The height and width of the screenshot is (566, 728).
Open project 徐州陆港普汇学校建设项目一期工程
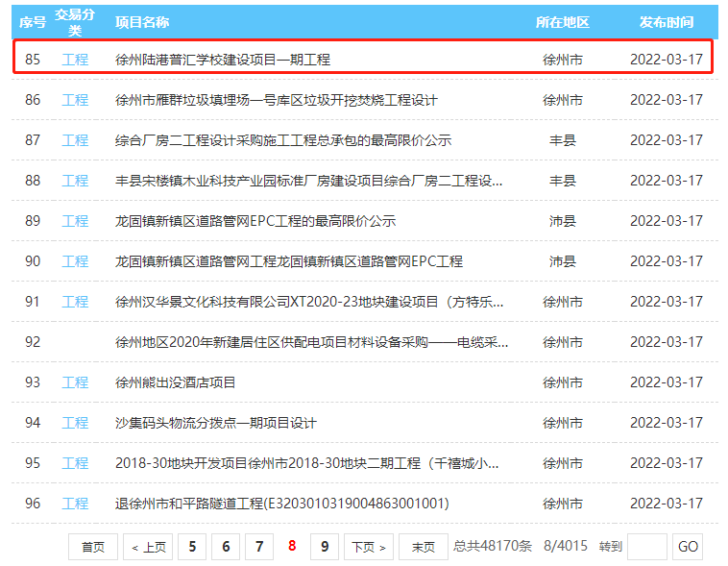point(223,60)
